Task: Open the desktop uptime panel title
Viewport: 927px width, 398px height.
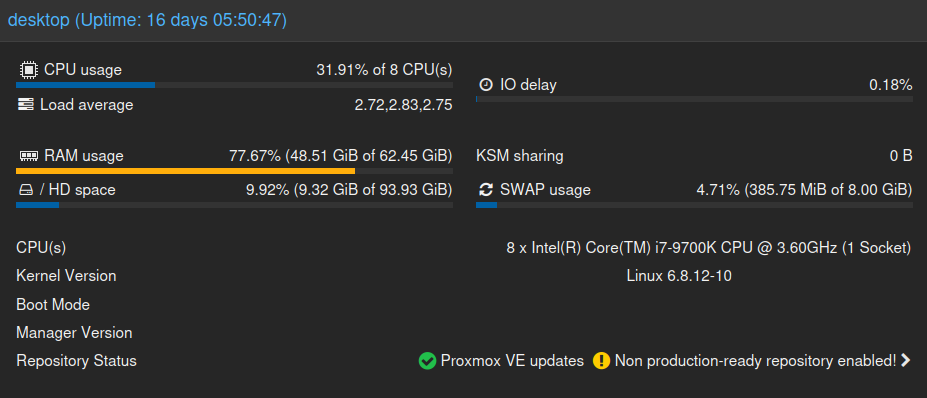Action: pos(147,20)
